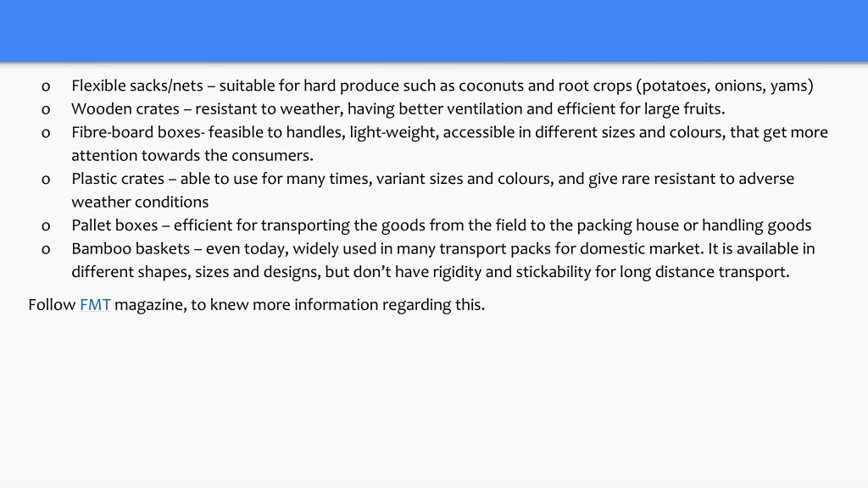Select the 'Wooden crates' heading text
Viewport: 868px width, 488px height.
tap(125, 109)
